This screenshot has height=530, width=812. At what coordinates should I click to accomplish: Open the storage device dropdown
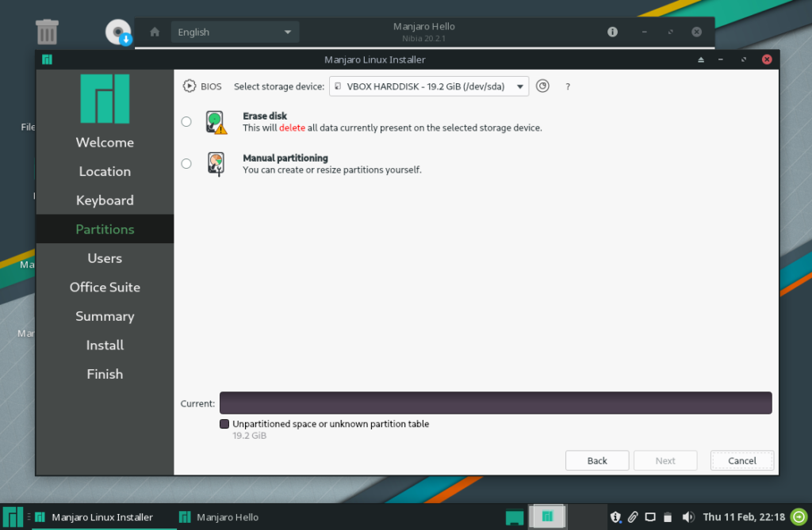coord(429,86)
